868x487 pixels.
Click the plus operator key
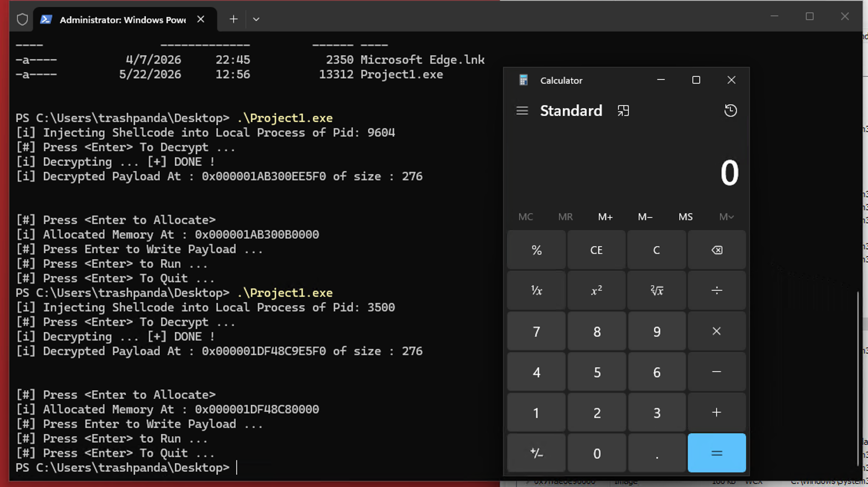[717, 413]
